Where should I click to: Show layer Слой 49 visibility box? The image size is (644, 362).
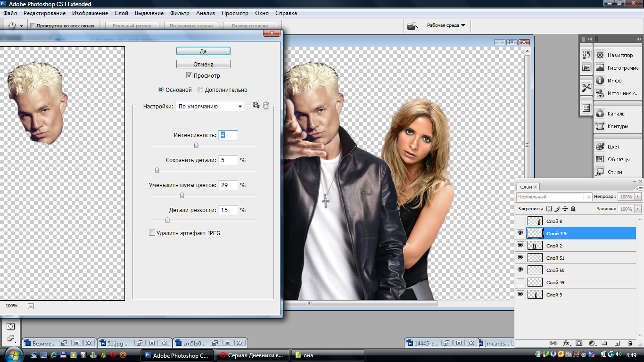tap(520, 282)
